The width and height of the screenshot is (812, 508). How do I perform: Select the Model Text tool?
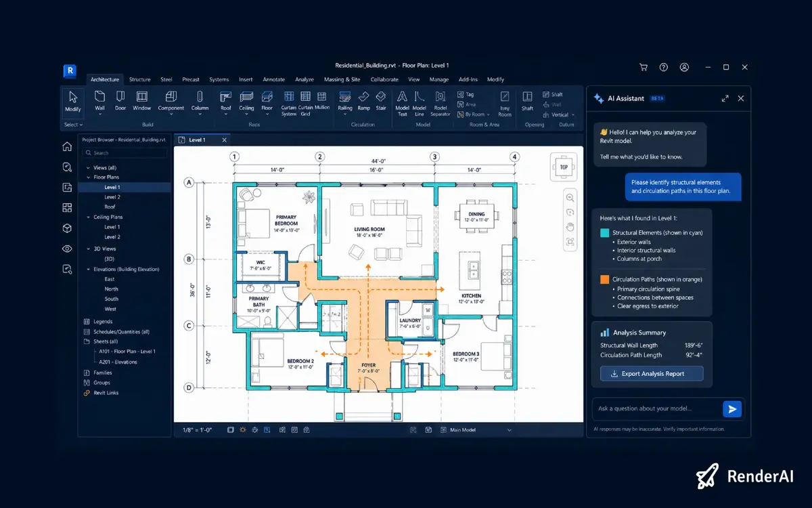point(402,103)
